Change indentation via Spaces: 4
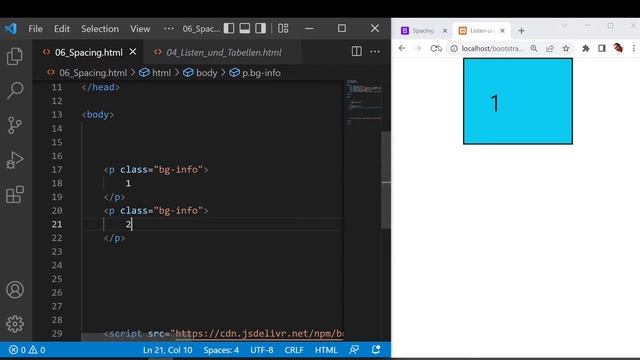Image resolution: width=640 pixels, height=360 pixels. [221, 350]
